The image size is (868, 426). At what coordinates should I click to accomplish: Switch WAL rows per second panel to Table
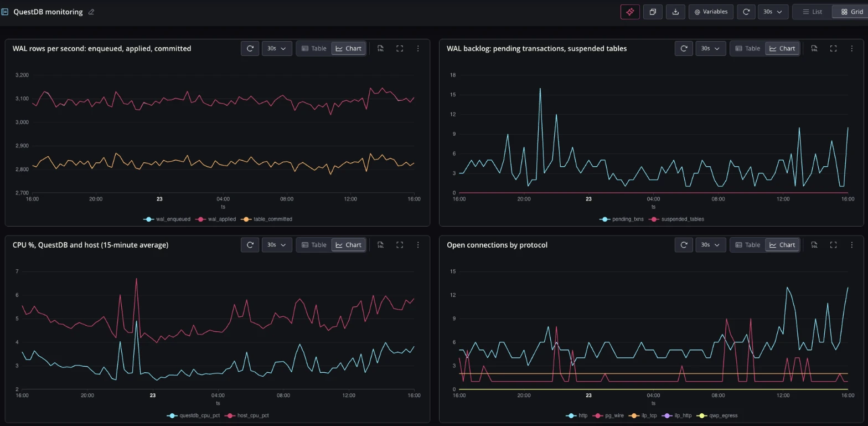(314, 48)
